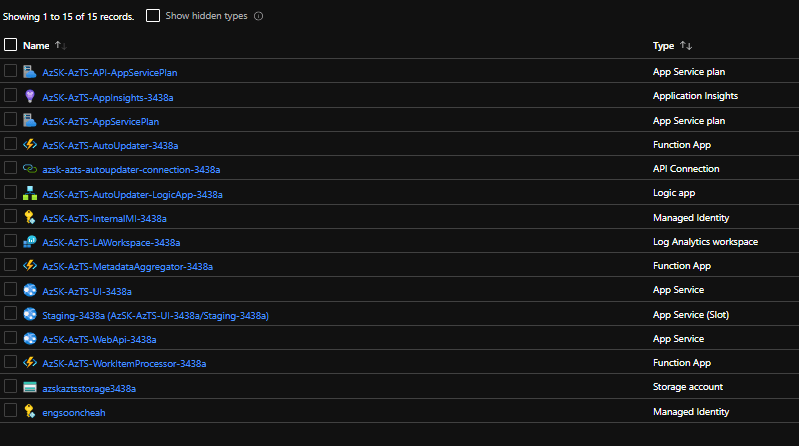This screenshot has height=446, width=799.
Task: Click the Name column header
Action: tap(36, 45)
